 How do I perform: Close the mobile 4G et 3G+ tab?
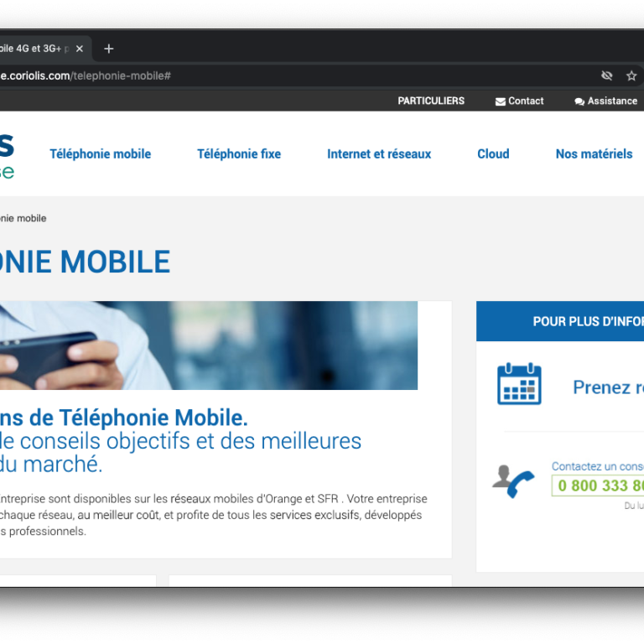coord(80,49)
